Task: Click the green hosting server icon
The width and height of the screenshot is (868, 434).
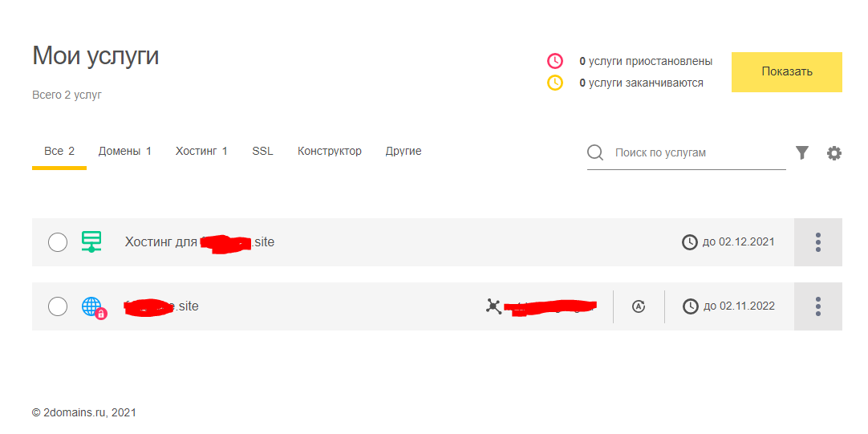Action: (x=91, y=241)
